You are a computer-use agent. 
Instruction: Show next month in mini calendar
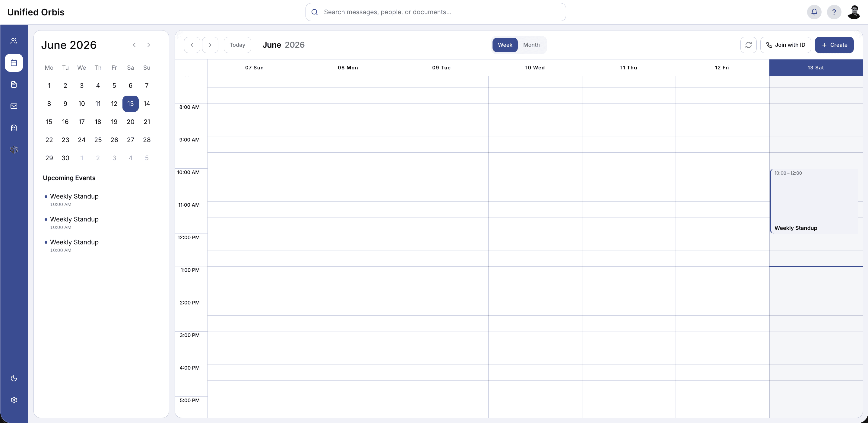(149, 45)
